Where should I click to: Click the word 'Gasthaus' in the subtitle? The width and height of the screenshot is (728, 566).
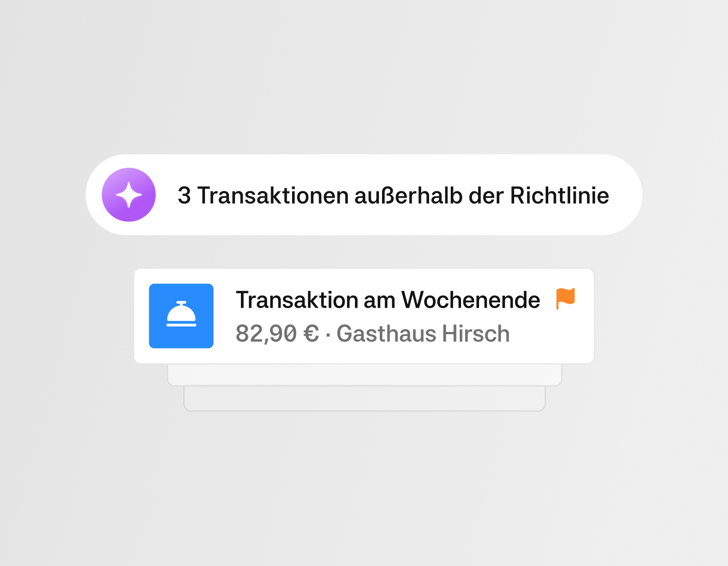(386, 334)
